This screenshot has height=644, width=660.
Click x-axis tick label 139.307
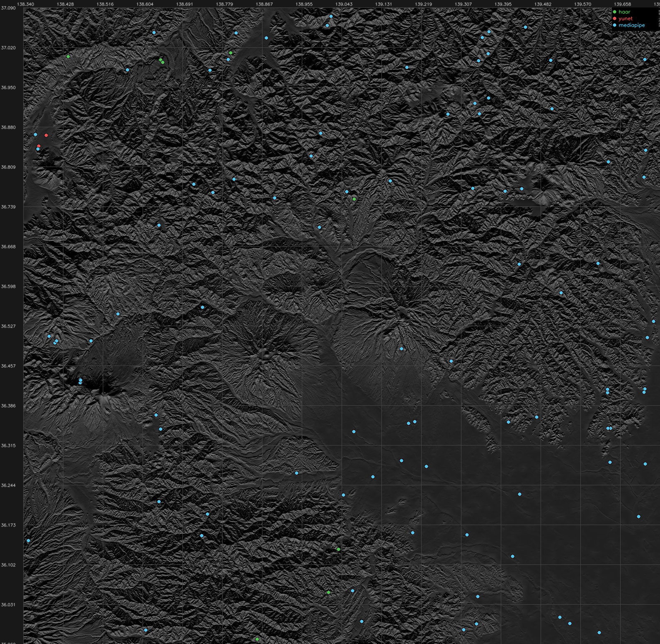pos(463,4)
